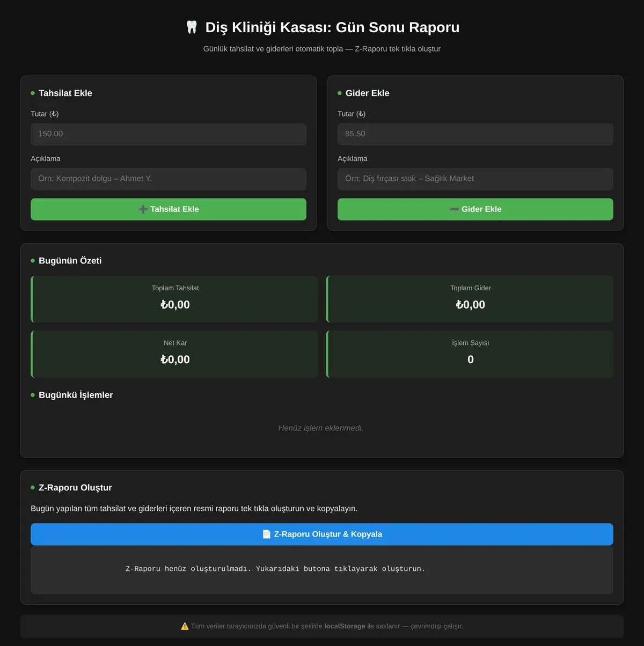644x646 pixels.
Task: Click the 'Z-Raporu Oluştur' section heading
Action: point(75,488)
